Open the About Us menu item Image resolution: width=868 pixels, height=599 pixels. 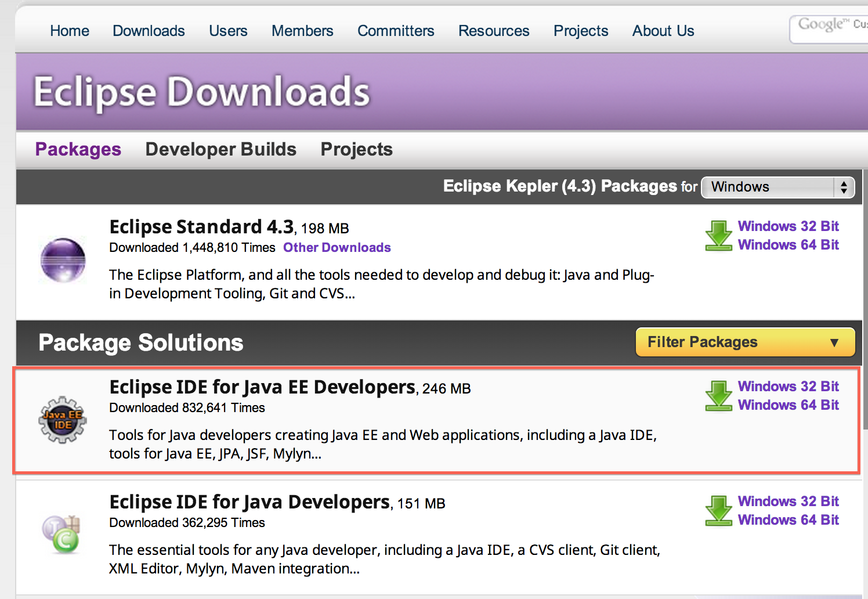click(663, 31)
